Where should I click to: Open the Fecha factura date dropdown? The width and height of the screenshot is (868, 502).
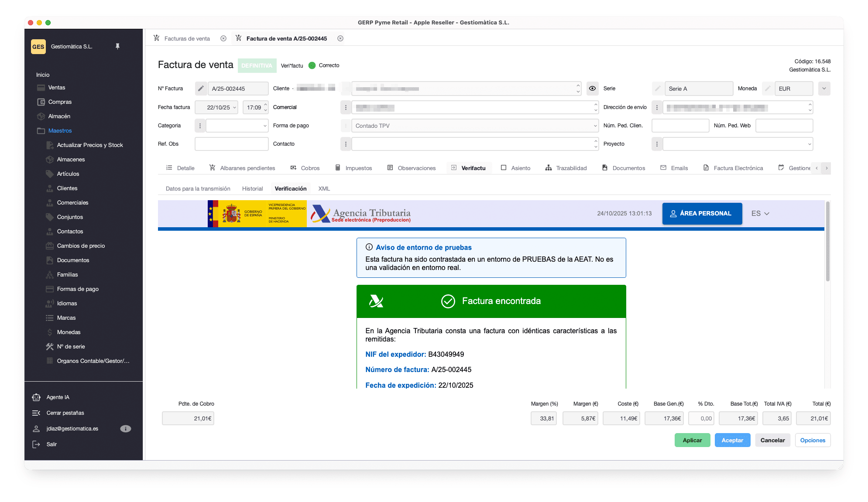[234, 107]
